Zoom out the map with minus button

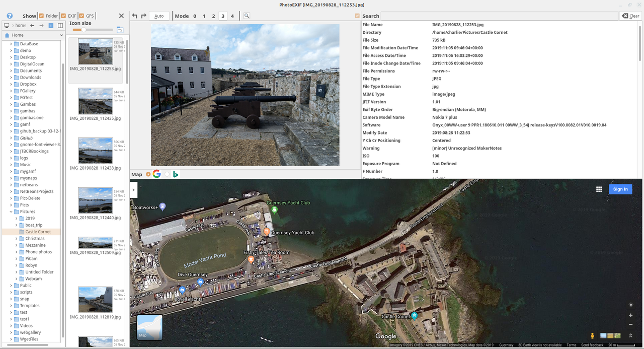tap(631, 325)
